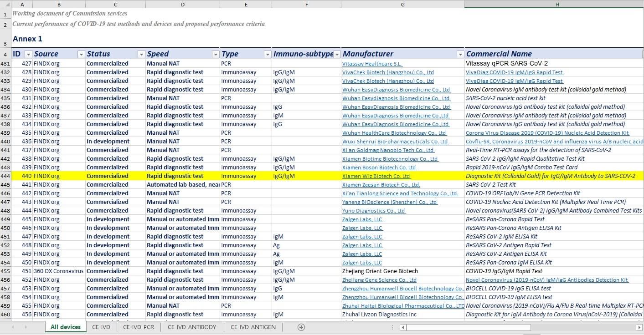Select column G header
The height and width of the screenshot is (335, 644).
point(402,4)
